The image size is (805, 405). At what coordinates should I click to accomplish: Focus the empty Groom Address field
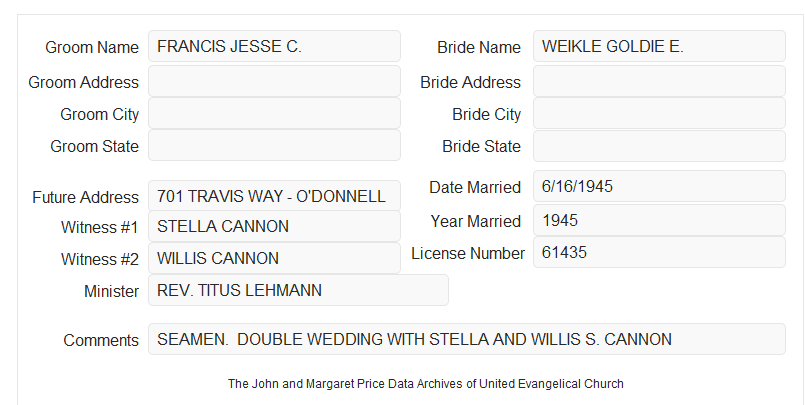pos(274,81)
